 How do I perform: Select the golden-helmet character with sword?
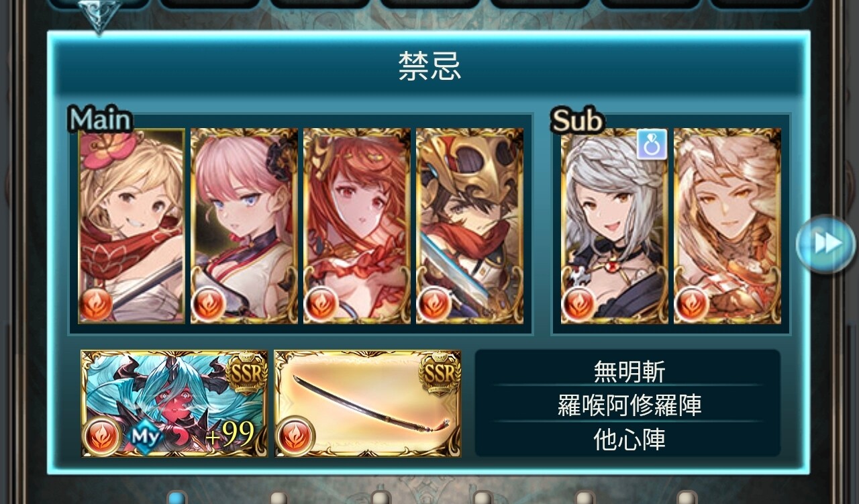(x=470, y=226)
